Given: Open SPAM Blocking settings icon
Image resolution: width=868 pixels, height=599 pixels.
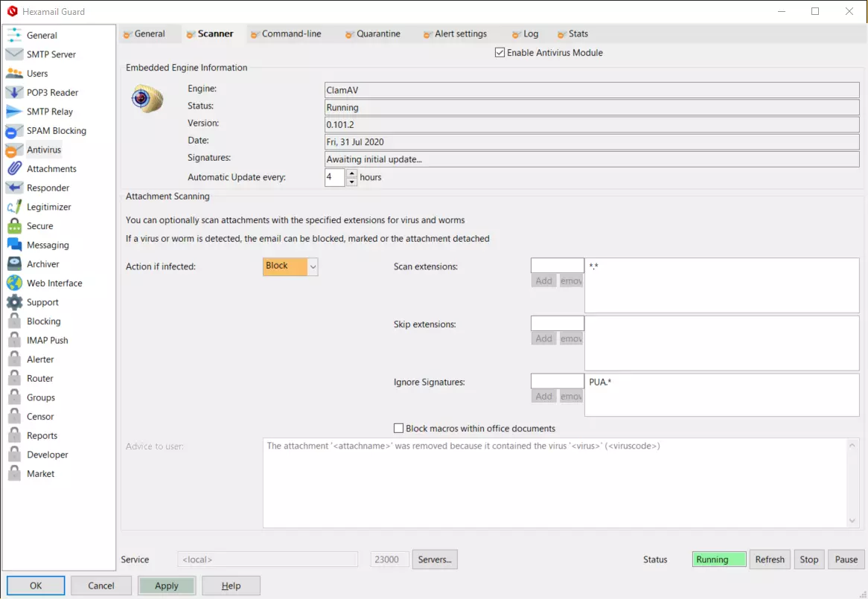Looking at the screenshot, I should 15,131.
